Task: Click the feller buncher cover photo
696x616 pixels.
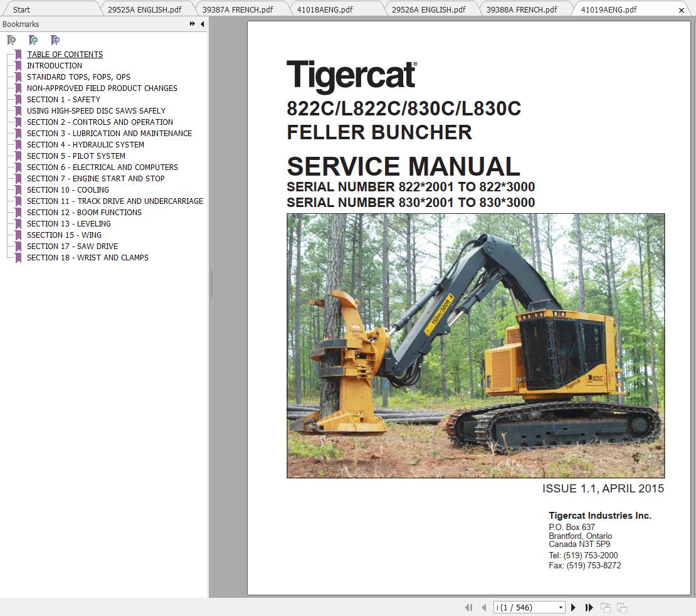Action: tap(475, 346)
